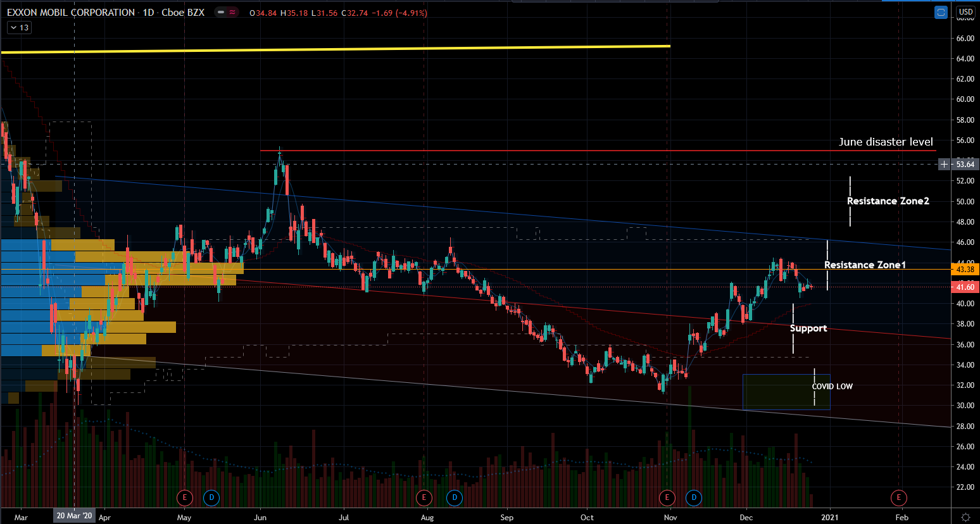Click the low value L31.56

325,13
